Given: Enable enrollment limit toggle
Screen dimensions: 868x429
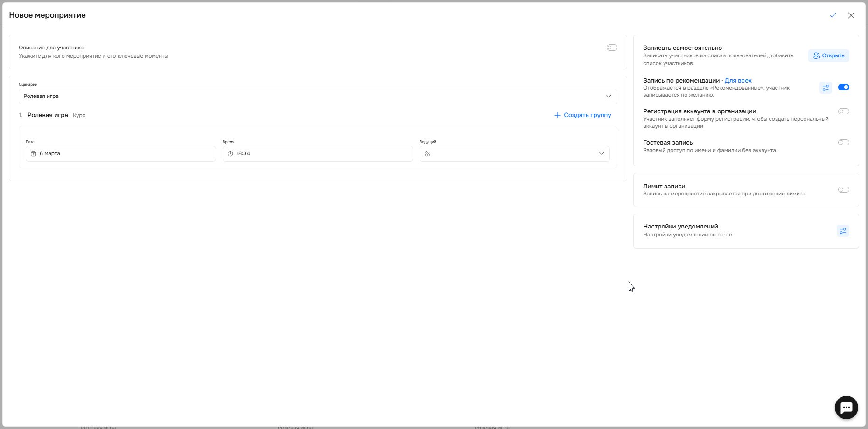Looking at the screenshot, I should (x=843, y=190).
